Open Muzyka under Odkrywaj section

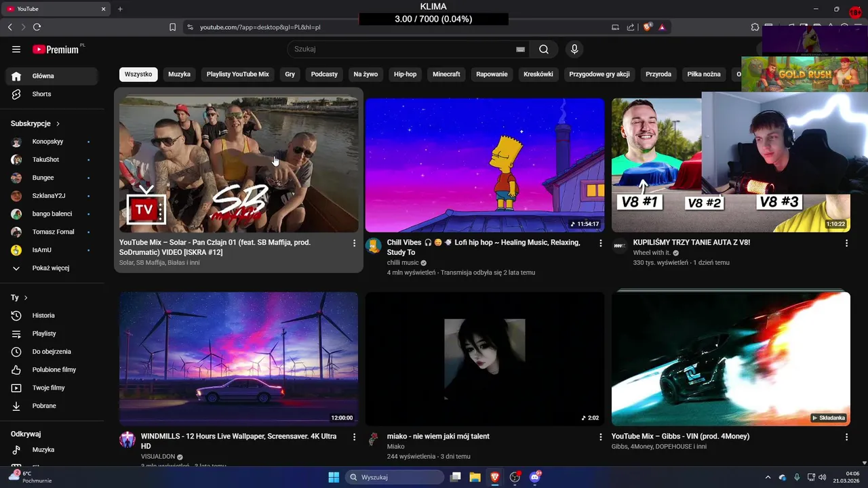click(x=52, y=450)
